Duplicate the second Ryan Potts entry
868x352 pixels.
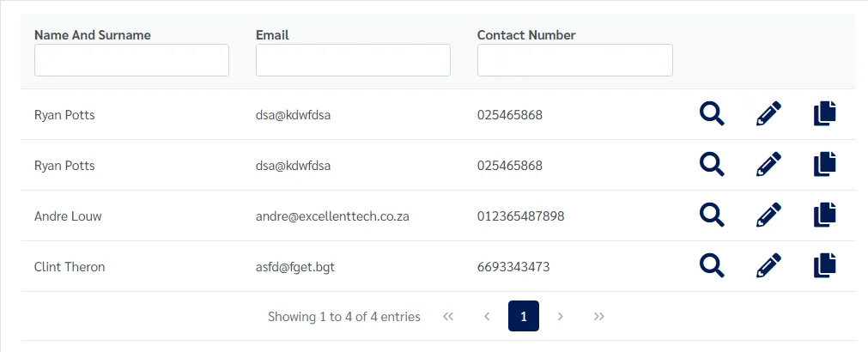click(x=824, y=165)
